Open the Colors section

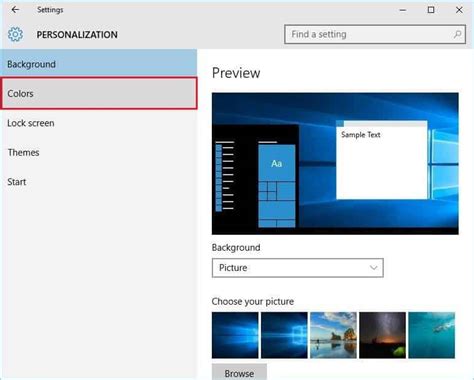99,93
